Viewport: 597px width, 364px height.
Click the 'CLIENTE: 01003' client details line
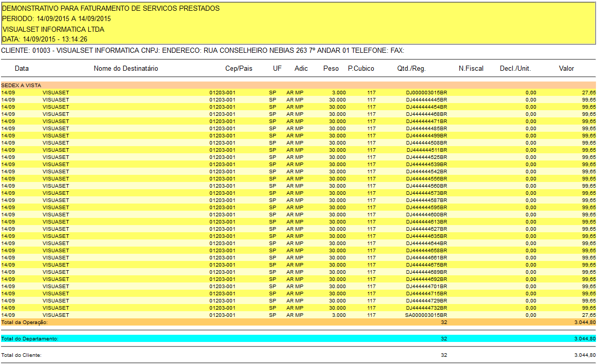(x=203, y=51)
